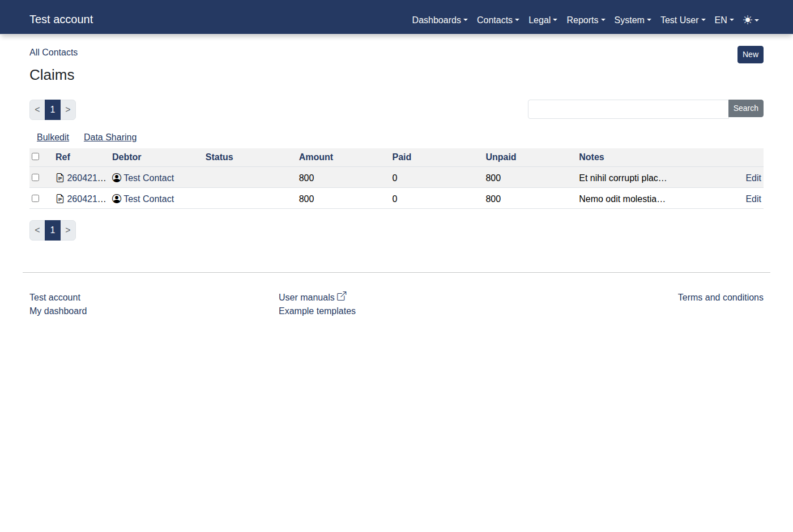This screenshot has height=532, width=793.
Task: Check the first claim row checkbox
Action: pos(36,177)
